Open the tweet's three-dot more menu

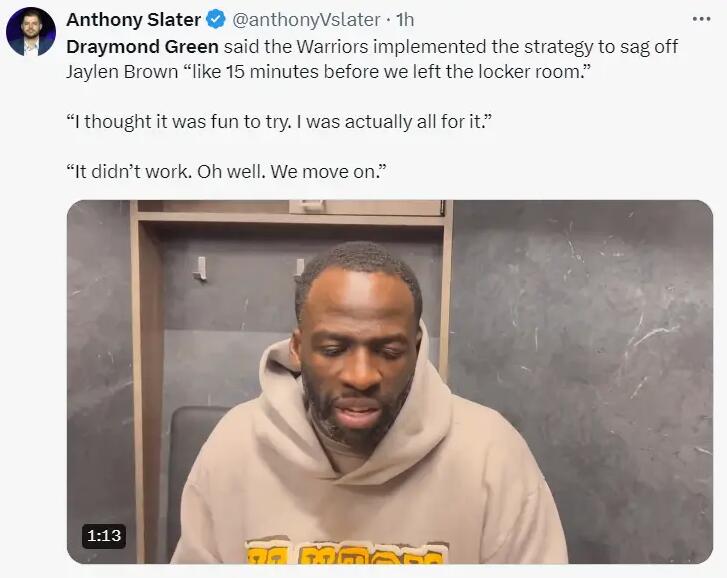[702, 19]
